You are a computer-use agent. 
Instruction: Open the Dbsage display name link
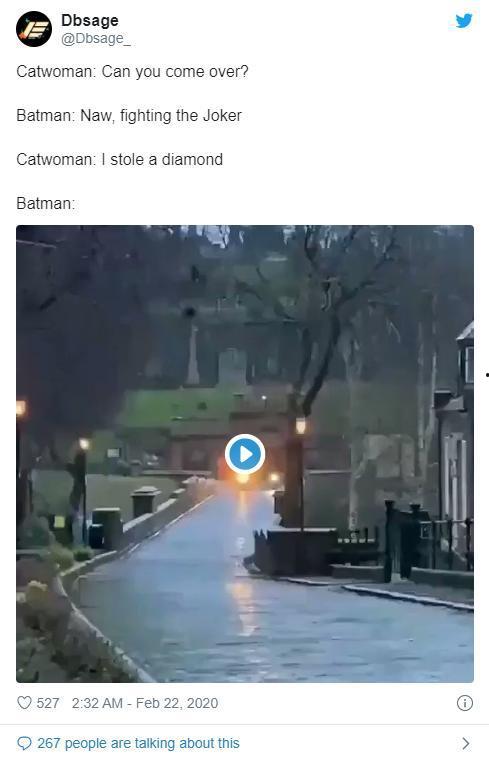(x=90, y=20)
